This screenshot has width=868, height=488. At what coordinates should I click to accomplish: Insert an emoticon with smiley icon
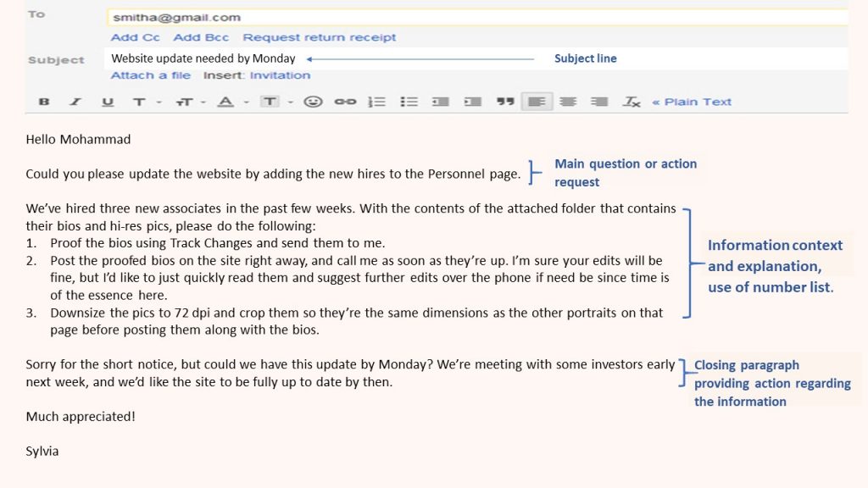(313, 102)
